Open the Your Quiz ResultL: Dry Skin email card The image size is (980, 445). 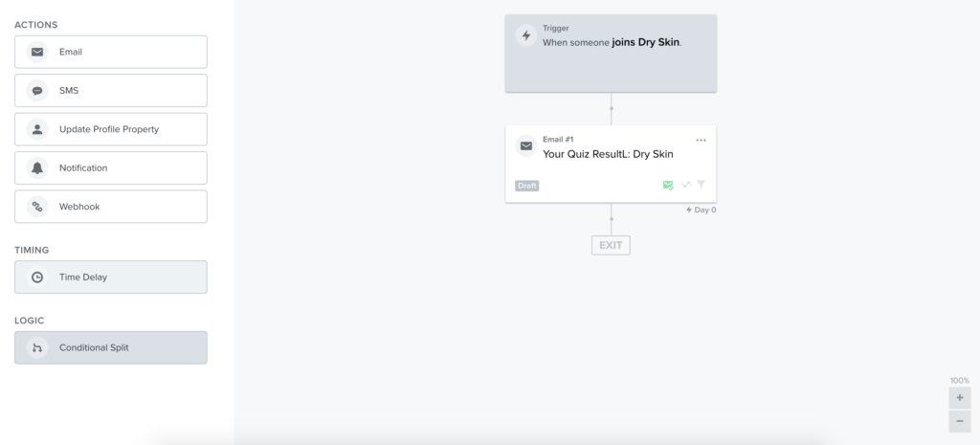pos(611,164)
